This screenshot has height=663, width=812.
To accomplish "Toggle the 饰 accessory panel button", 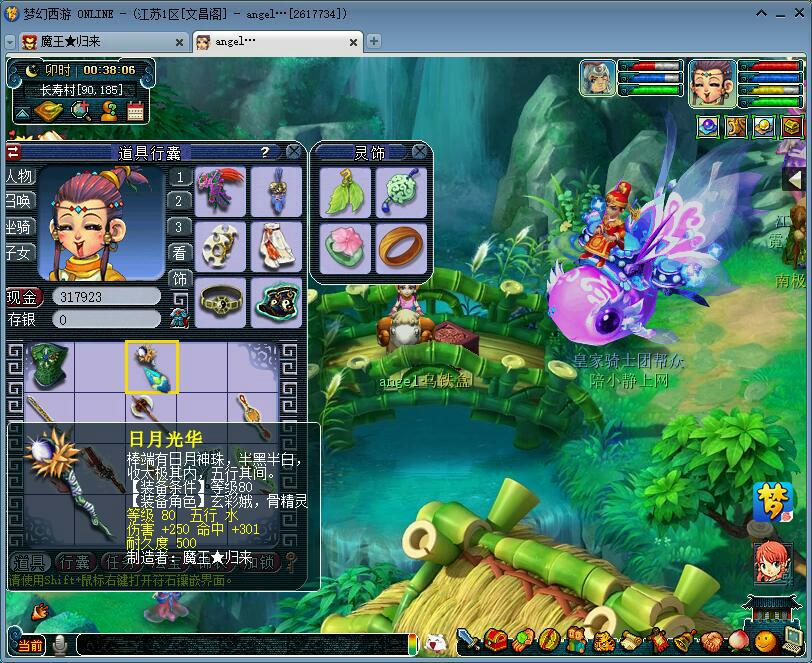I will click(180, 279).
